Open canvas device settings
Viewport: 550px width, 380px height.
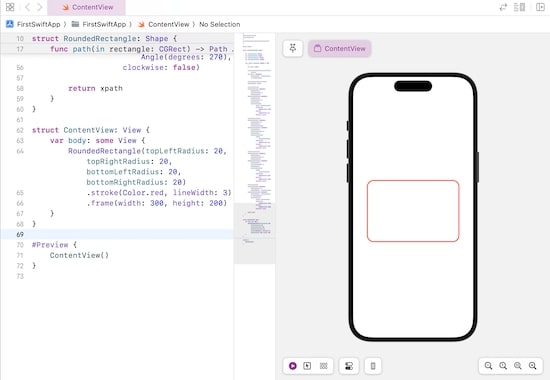[349, 366]
